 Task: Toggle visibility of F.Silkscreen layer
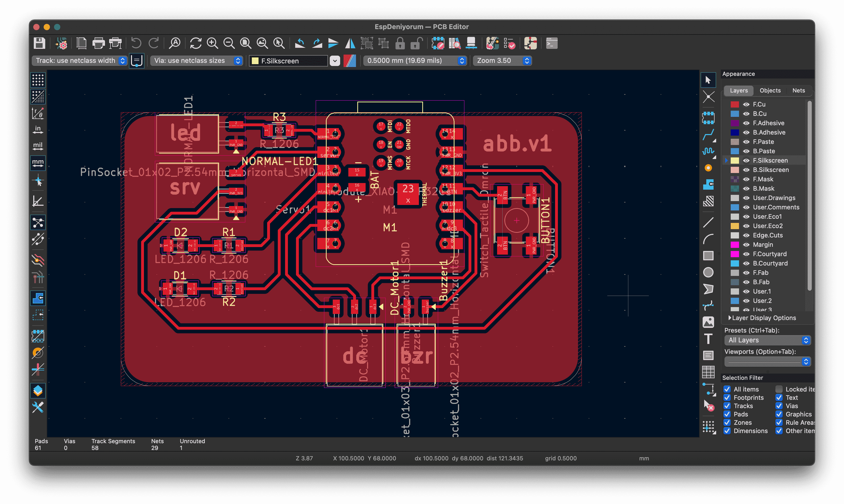[746, 161]
